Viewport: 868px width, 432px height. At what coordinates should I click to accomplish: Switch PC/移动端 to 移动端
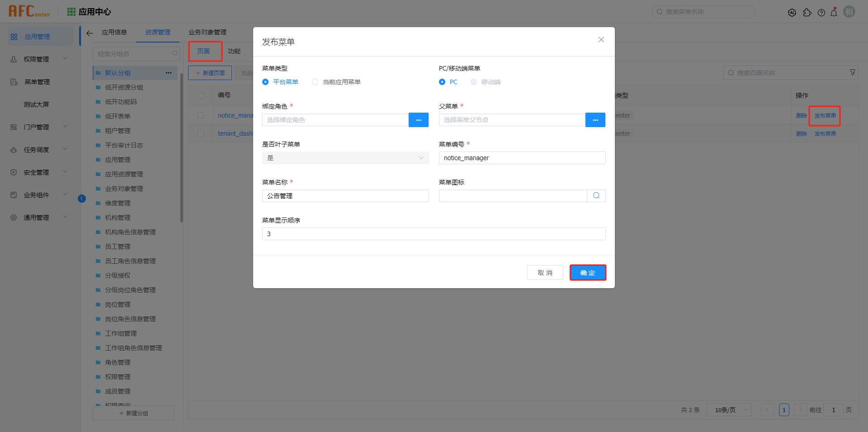pyautogui.click(x=473, y=82)
